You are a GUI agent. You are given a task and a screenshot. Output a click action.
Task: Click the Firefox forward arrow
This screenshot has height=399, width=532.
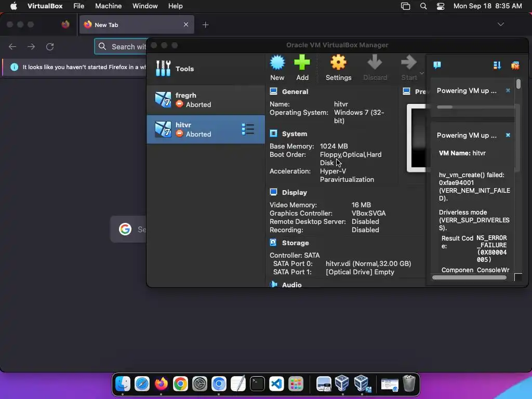(x=31, y=46)
